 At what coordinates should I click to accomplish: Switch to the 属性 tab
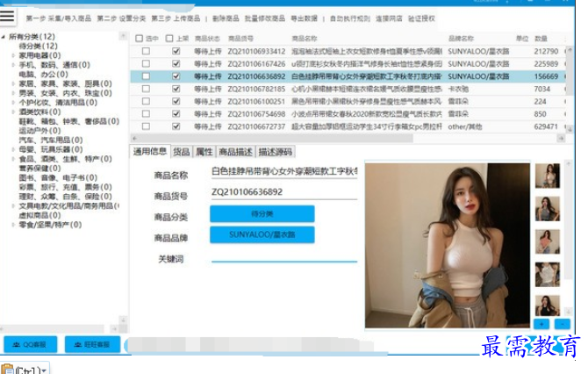click(204, 152)
